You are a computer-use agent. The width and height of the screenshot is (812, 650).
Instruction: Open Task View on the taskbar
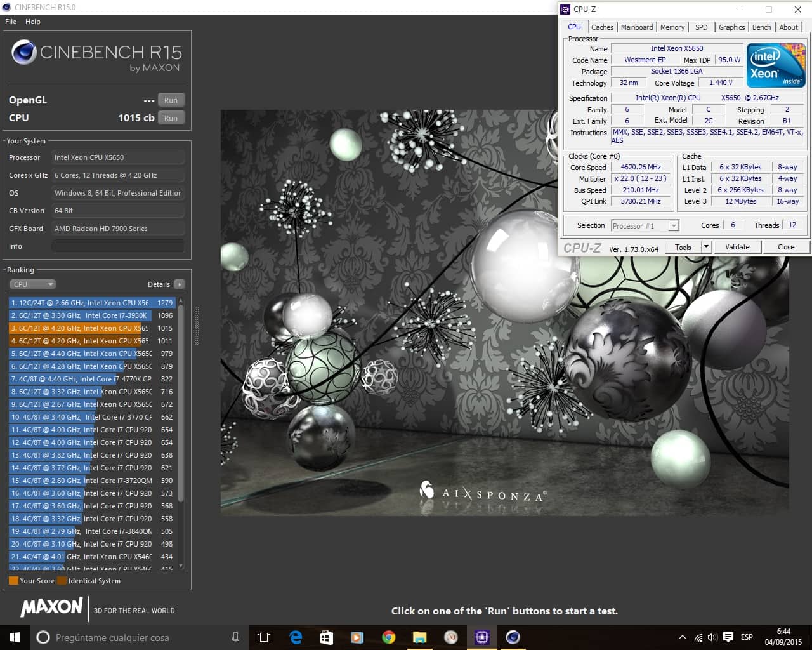(264, 637)
